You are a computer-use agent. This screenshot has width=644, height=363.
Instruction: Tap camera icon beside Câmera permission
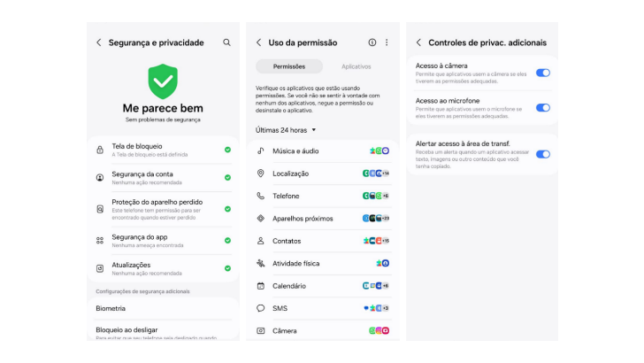pos(260,330)
